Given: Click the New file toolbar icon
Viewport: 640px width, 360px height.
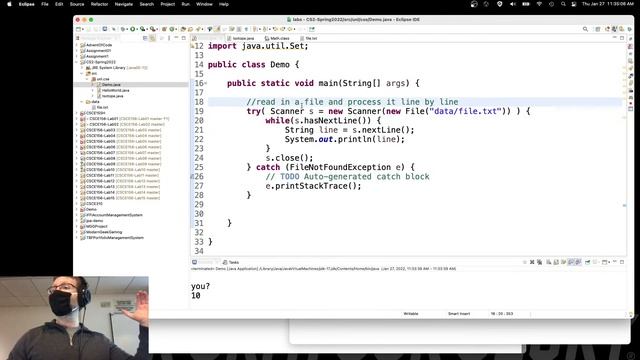Looking at the screenshot, I should 78,29.
